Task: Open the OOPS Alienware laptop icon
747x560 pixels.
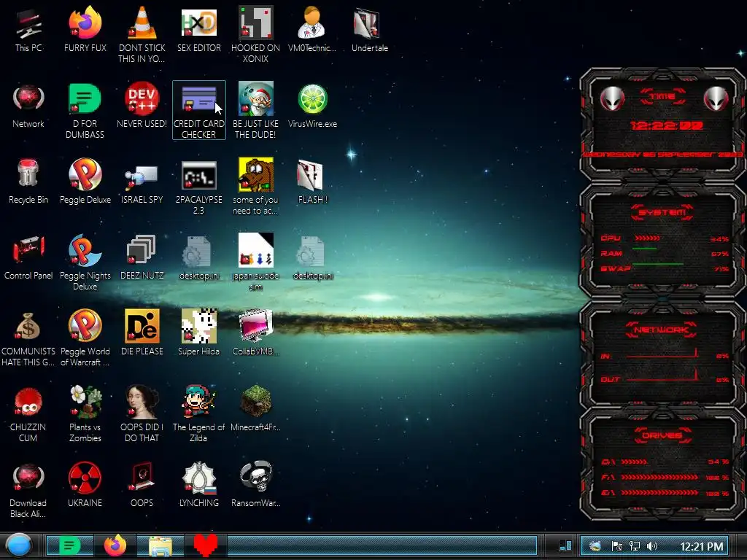Action: [142, 484]
